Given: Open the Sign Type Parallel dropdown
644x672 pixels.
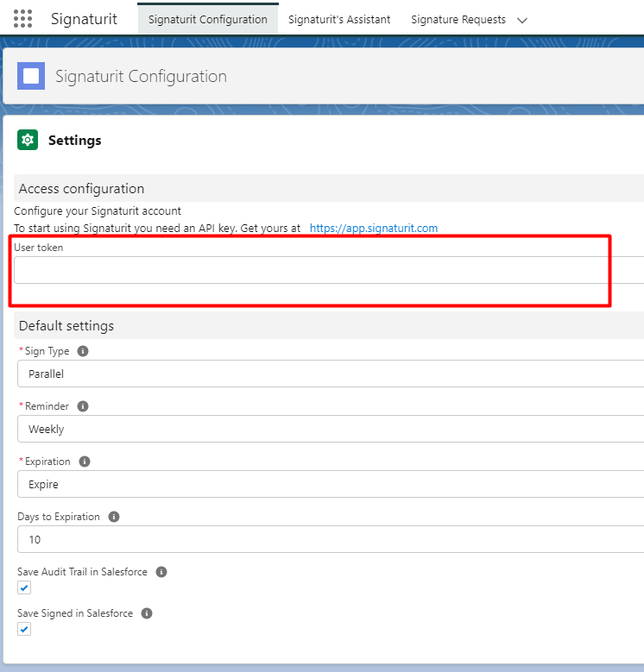Looking at the screenshot, I should [x=331, y=374].
